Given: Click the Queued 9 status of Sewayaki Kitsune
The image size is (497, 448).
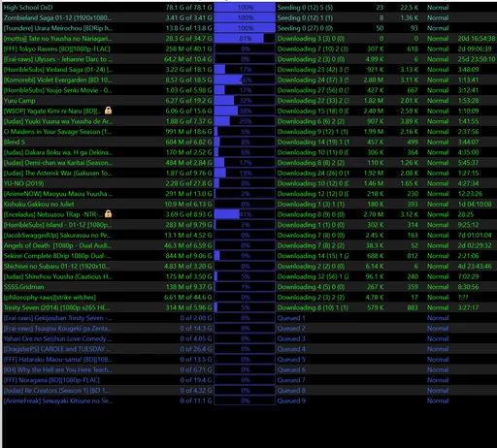Looking at the screenshot, I should [291, 400].
